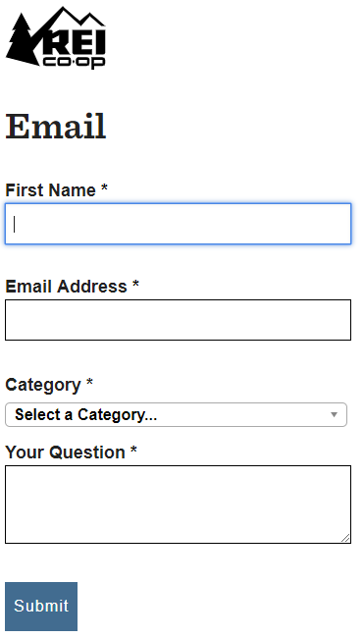The width and height of the screenshot is (364, 638).
Task: Click the REI Co-op logo
Action: coord(56,37)
